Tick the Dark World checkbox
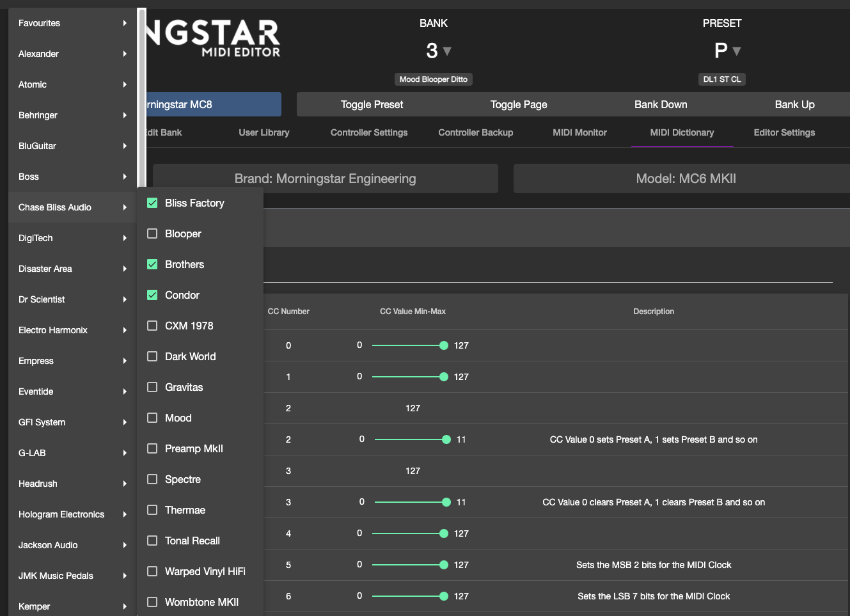The width and height of the screenshot is (850, 616). 152,356
